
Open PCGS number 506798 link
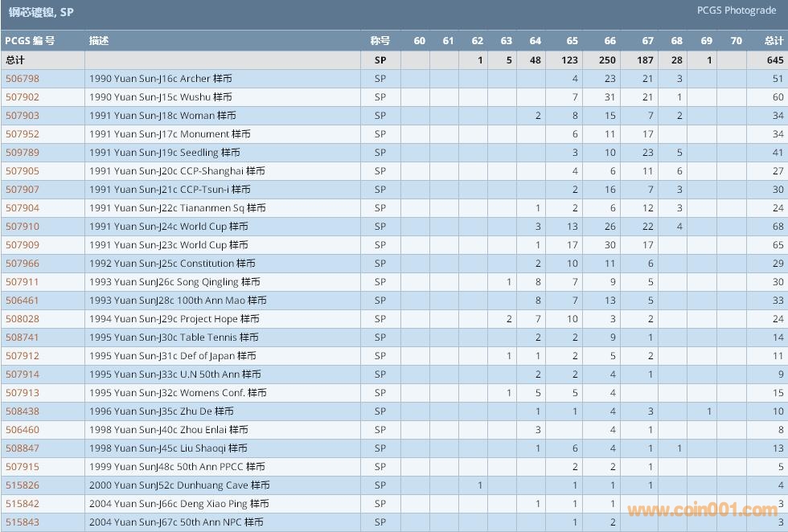[23, 79]
